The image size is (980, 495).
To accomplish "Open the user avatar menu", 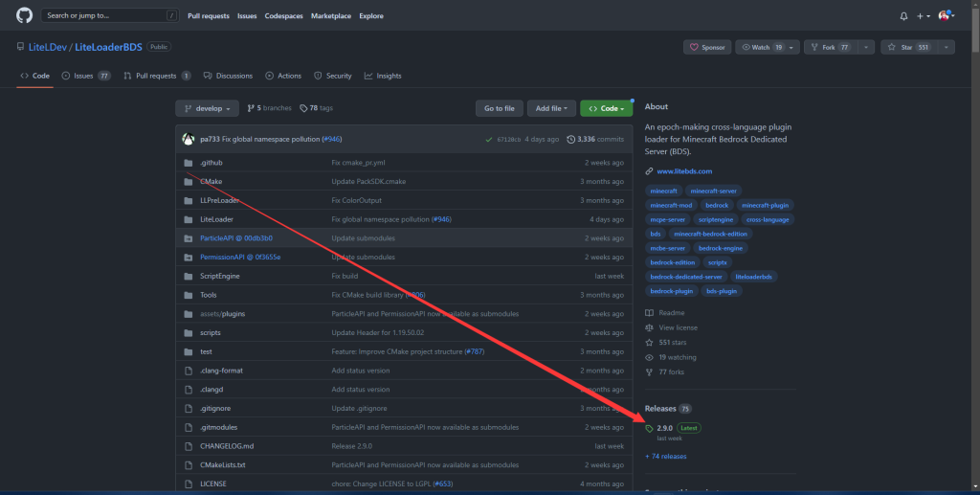I will click(x=947, y=15).
